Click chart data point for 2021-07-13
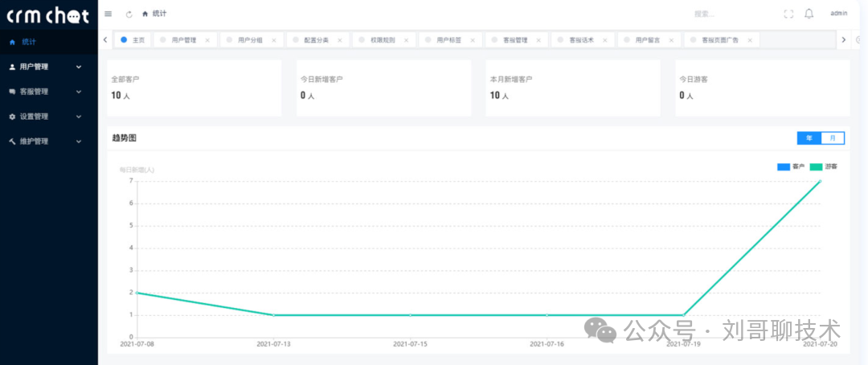 (x=273, y=315)
